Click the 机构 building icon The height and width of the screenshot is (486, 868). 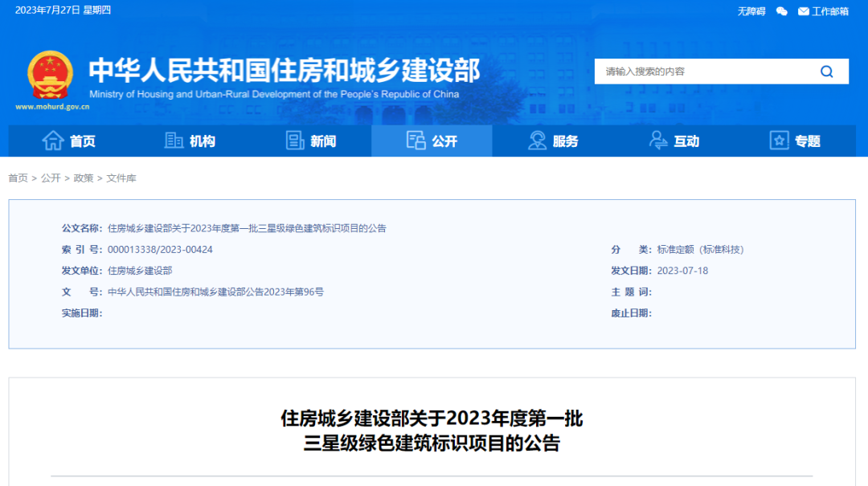pyautogui.click(x=173, y=141)
